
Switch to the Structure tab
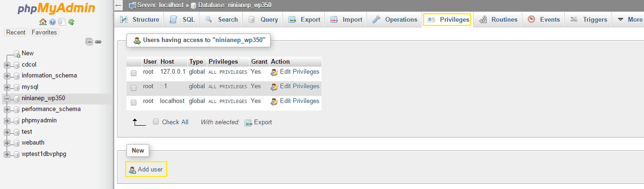point(139,19)
